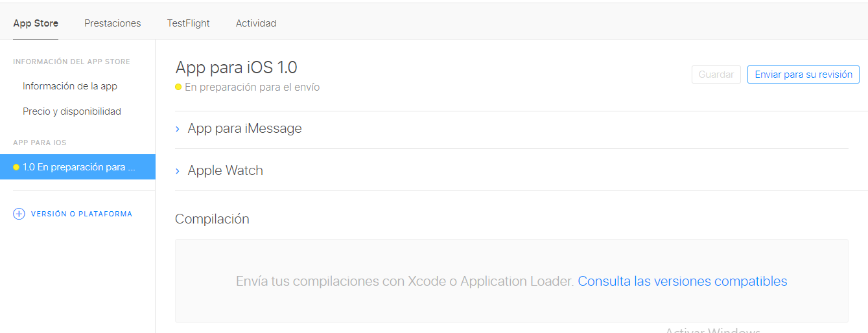Click the plus icon for Versión o Plataforma
Image resolution: width=868 pixels, height=333 pixels.
pyautogui.click(x=19, y=214)
